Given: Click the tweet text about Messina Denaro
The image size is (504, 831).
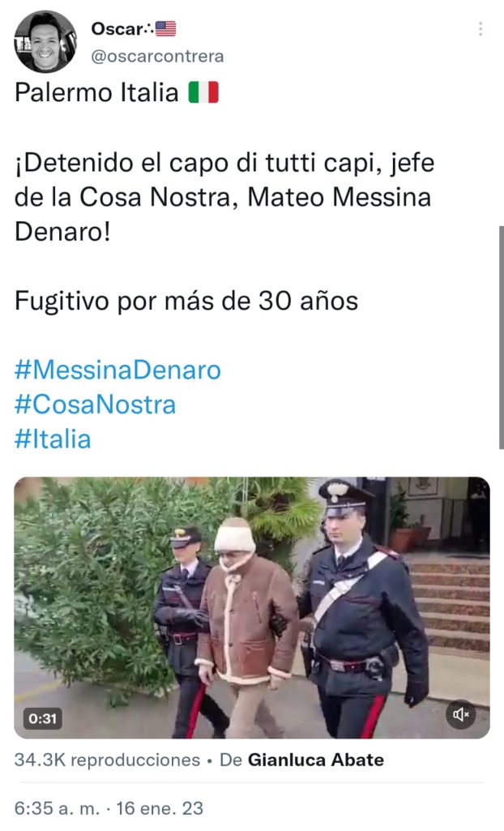Looking at the screenshot, I should (224, 197).
